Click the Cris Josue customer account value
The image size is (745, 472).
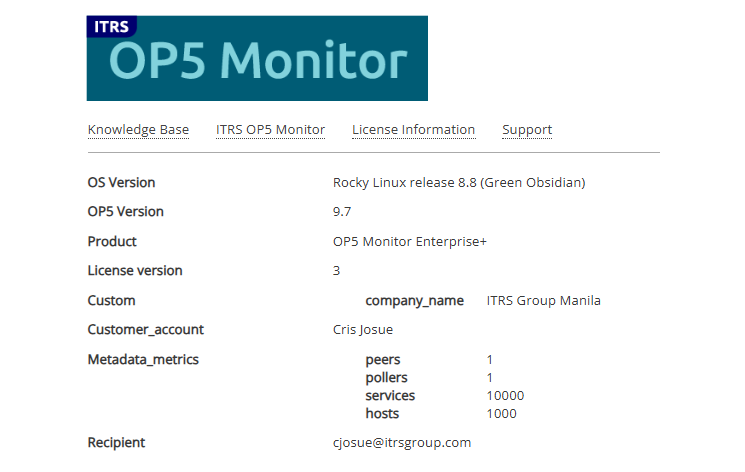[362, 330]
